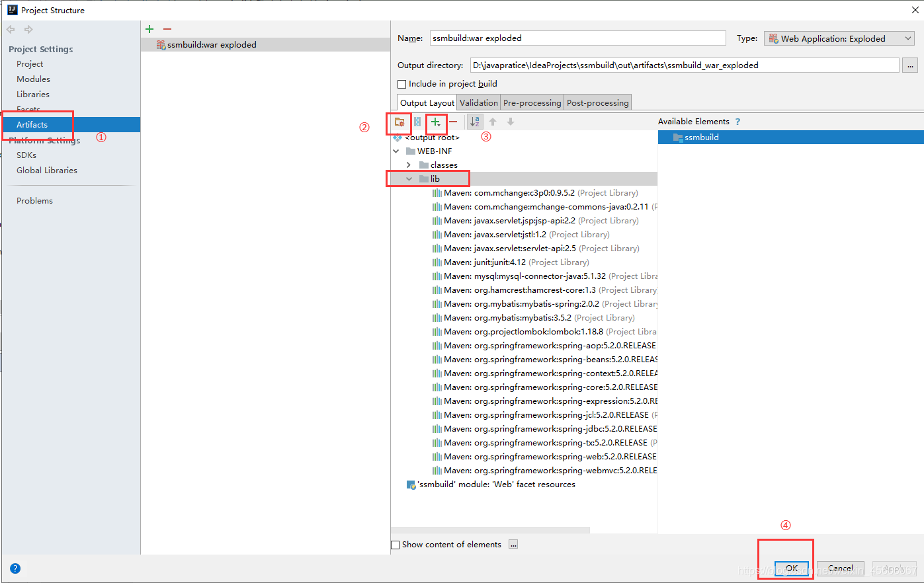924x583 pixels.
Task: Open Modules settings
Action: pos(33,79)
